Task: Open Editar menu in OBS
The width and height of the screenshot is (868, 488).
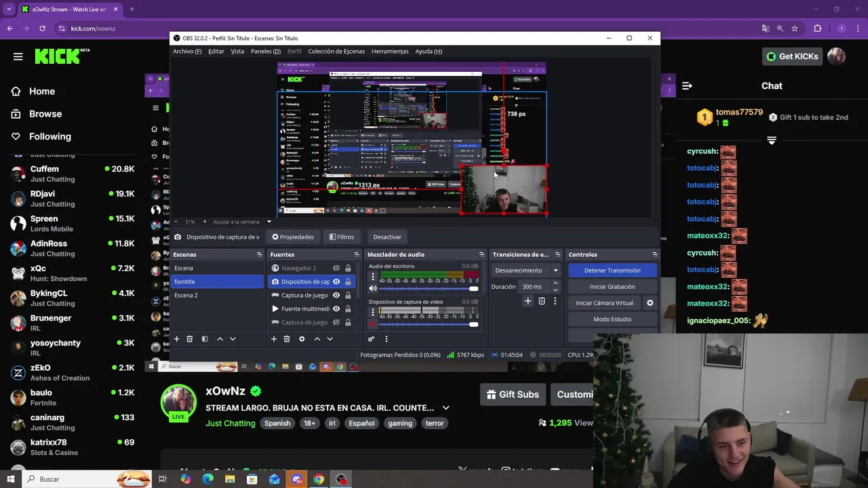Action: pos(216,51)
